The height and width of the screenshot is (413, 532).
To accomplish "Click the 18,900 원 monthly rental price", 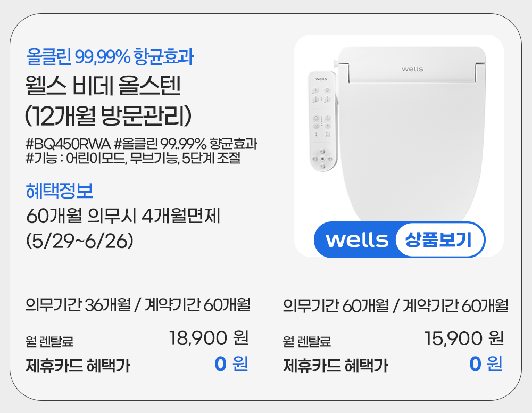I will (x=209, y=337).
